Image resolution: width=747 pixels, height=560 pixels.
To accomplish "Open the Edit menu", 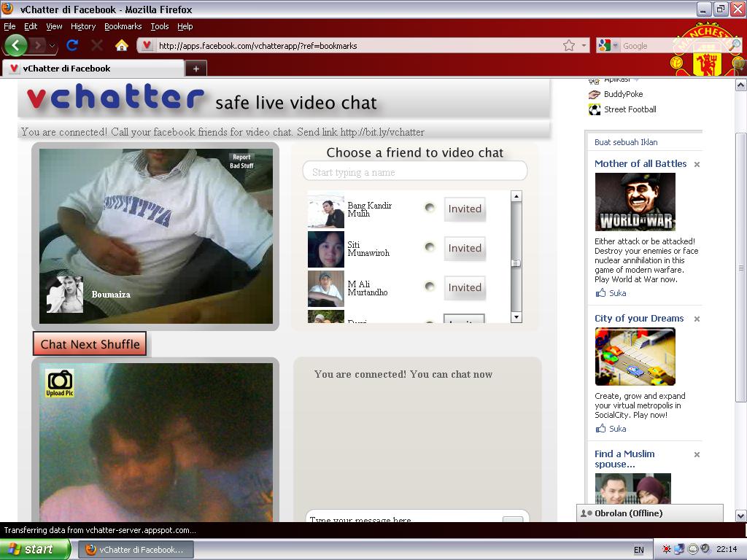I will click(x=31, y=27).
